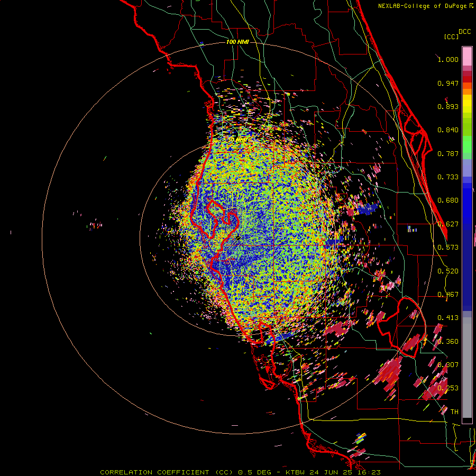
Task: Select the 0.733 scale value
Action: [448, 177]
